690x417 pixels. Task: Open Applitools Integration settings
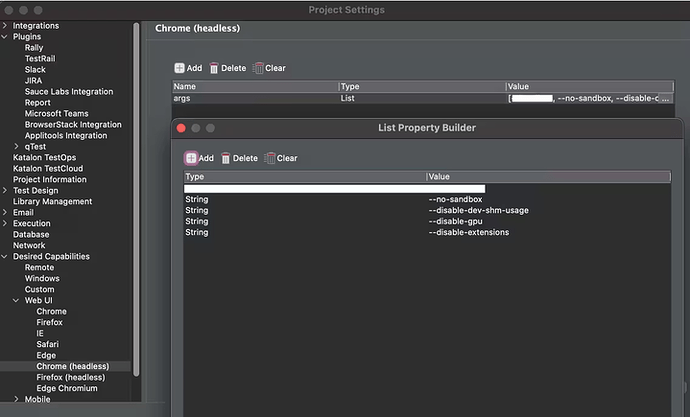point(66,135)
